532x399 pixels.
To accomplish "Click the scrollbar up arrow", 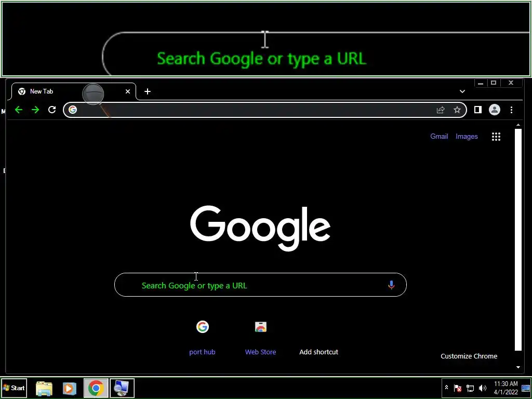I will pos(518,125).
